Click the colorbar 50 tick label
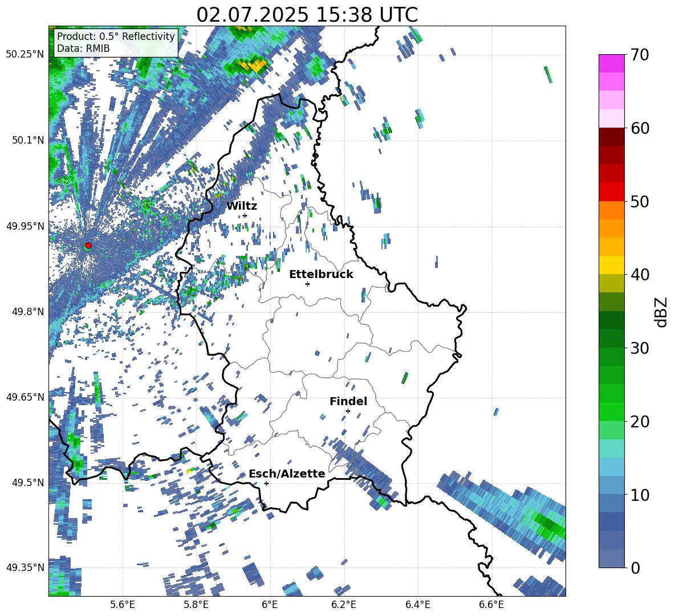Screen dimensions: 675x616 [x=640, y=201]
